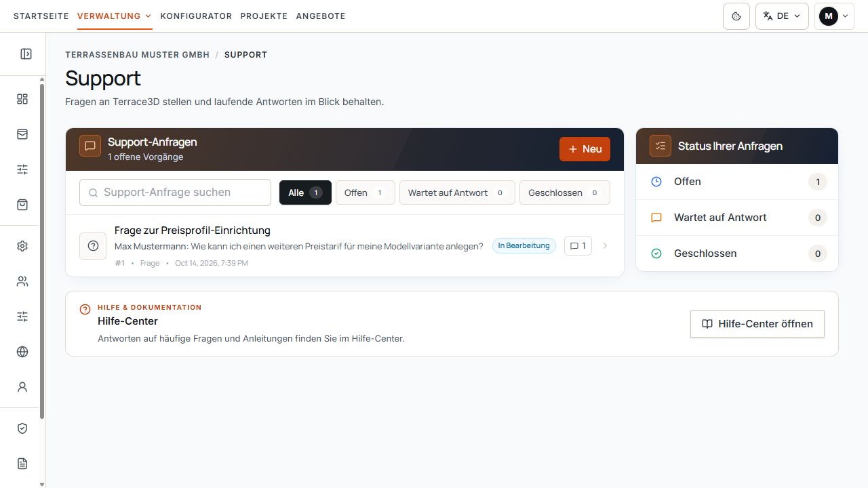Follow the Terrassenbau Muster GmbH breadcrumb link
Screen dimensions: 868x488
click(138, 55)
